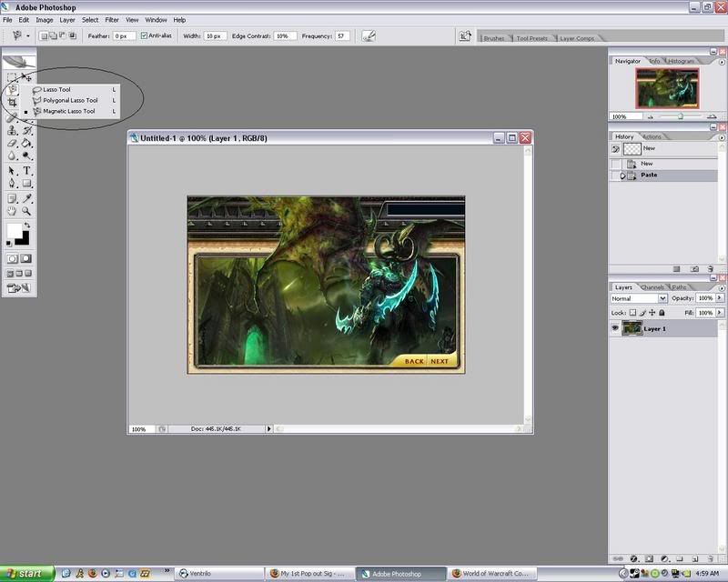
Task: Delete current state in History panel
Action: coord(711,269)
